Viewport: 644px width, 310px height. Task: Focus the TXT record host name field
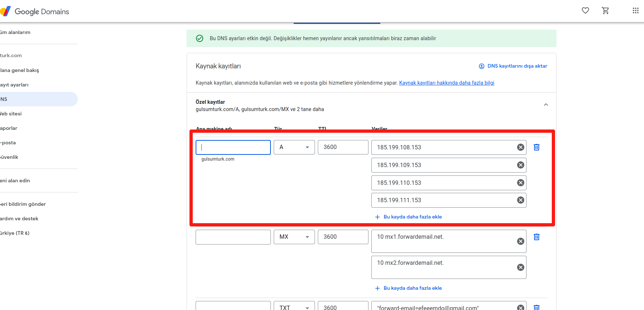click(233, 306)
